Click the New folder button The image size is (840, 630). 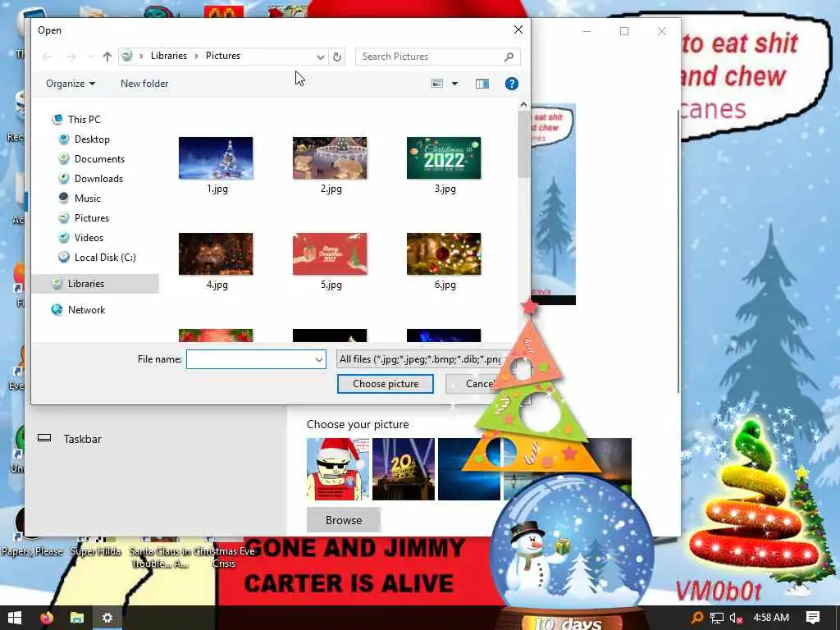(144, 84)
